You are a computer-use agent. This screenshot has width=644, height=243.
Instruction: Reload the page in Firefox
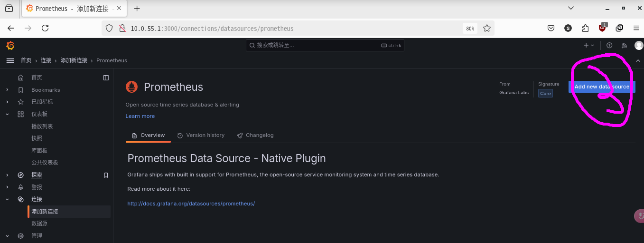(45, 28)
